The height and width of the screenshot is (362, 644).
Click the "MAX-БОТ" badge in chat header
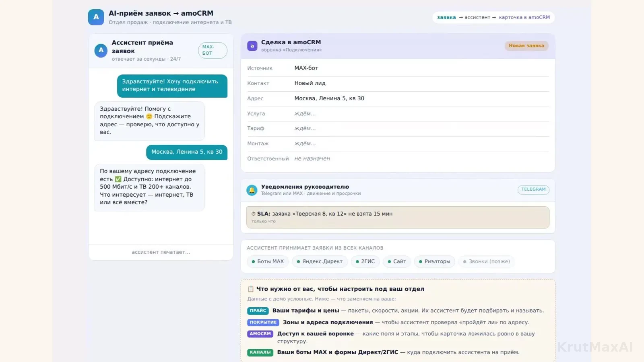(213, 50)
